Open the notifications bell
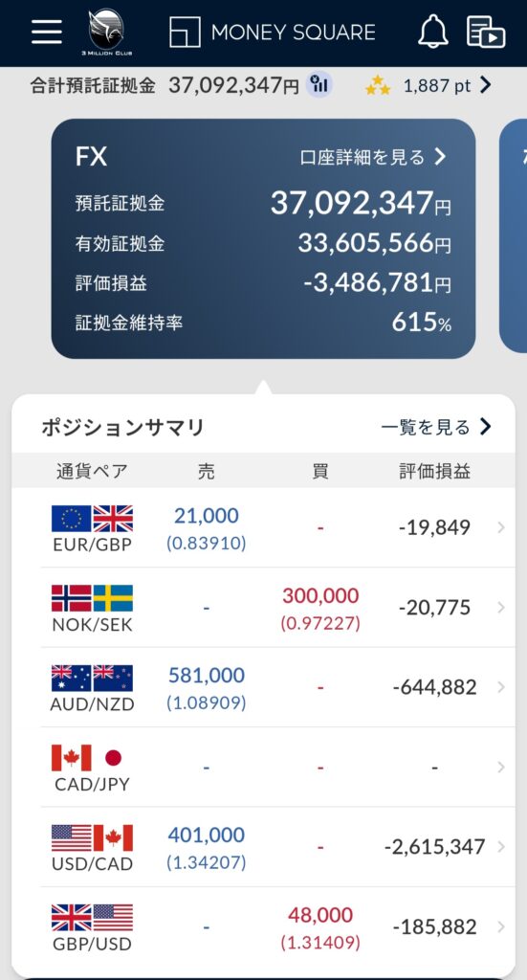Viewport: 527px width, 980px height. tap(433, 32)
